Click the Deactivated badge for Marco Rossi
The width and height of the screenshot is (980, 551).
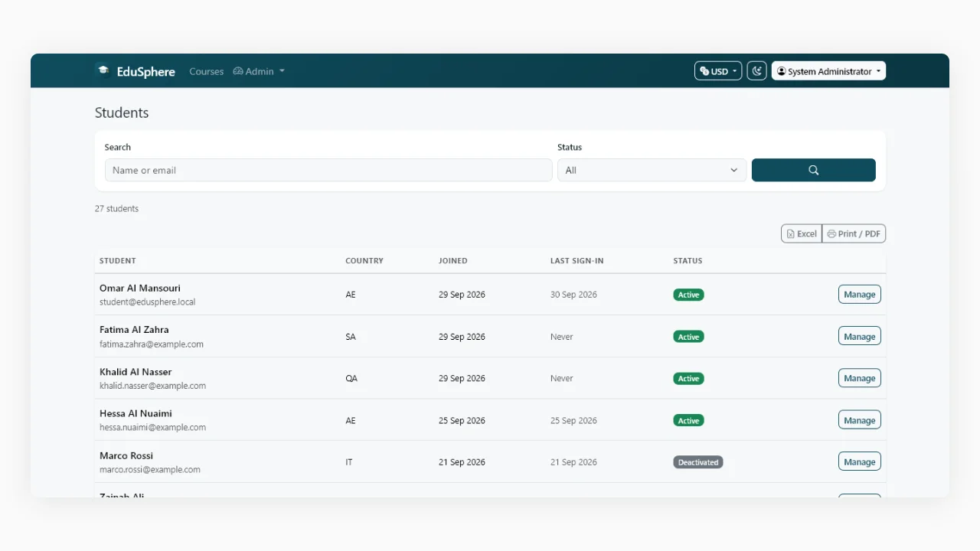click(x=698, y=462)
